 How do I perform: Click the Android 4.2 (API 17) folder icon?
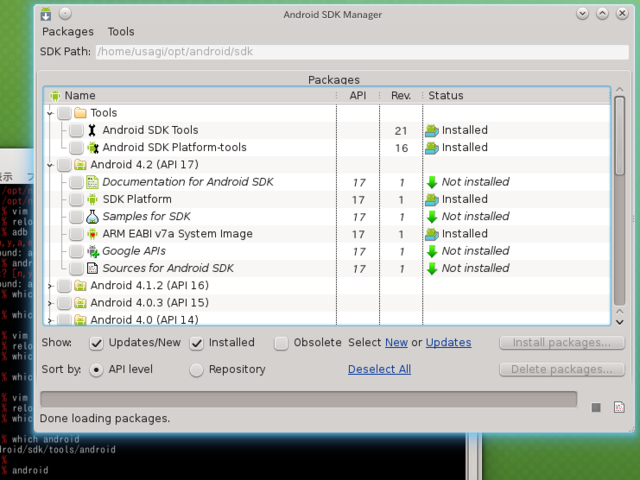[80, 164]
